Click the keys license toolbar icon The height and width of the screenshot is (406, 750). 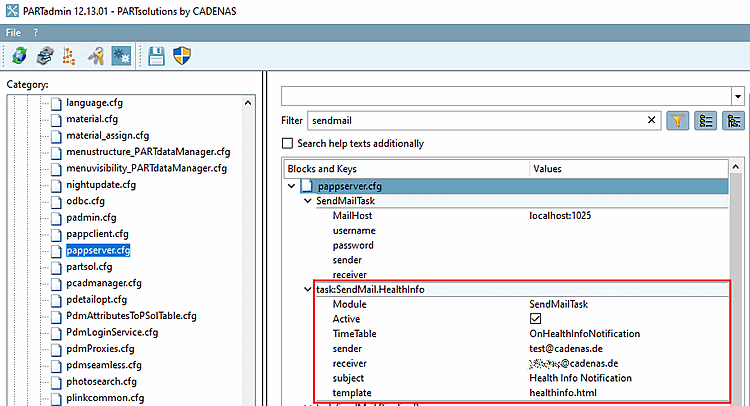pos(96,56)
